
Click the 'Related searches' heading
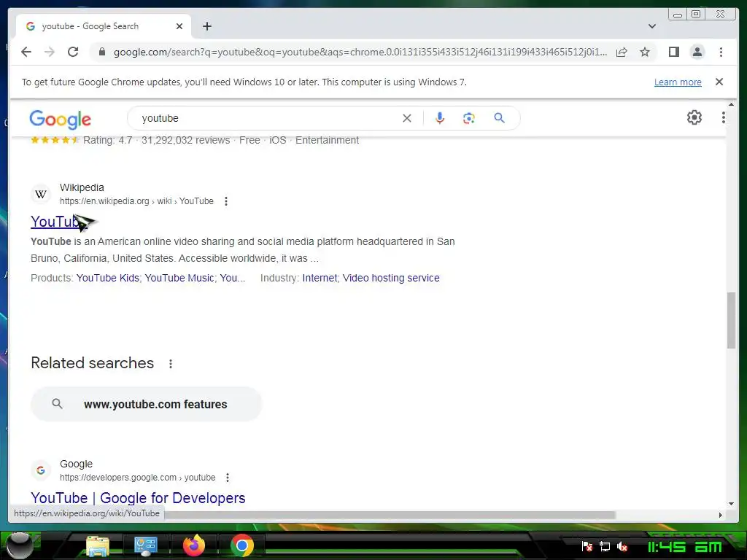click(x=93, y=363)
